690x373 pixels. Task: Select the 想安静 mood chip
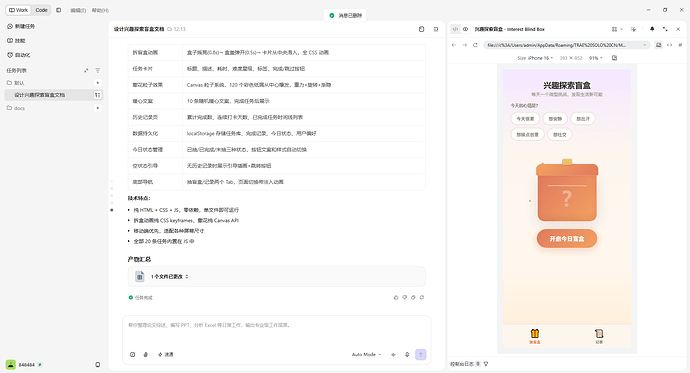[555, 119]
